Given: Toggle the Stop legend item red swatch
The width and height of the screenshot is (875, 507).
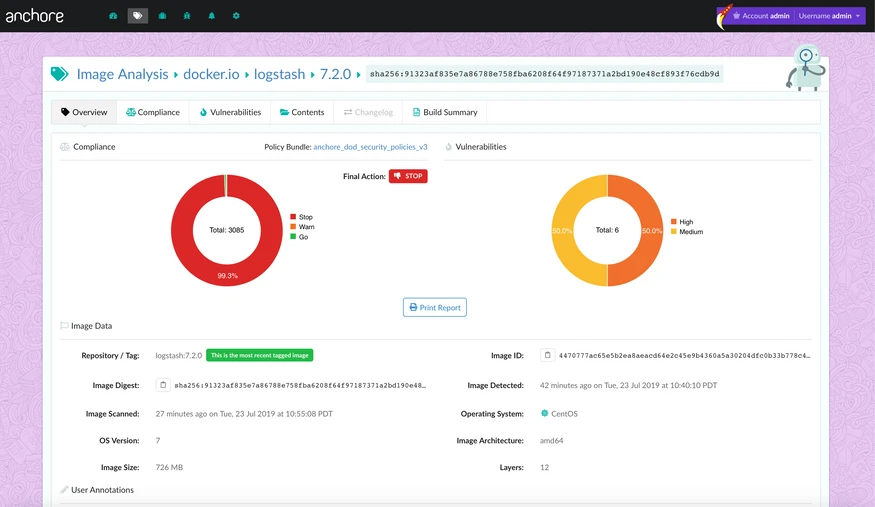Looking at the screenshot, I should point(293,217).
